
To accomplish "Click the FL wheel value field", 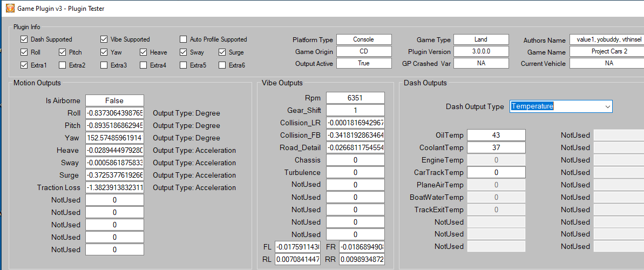I will click(298, 247).
